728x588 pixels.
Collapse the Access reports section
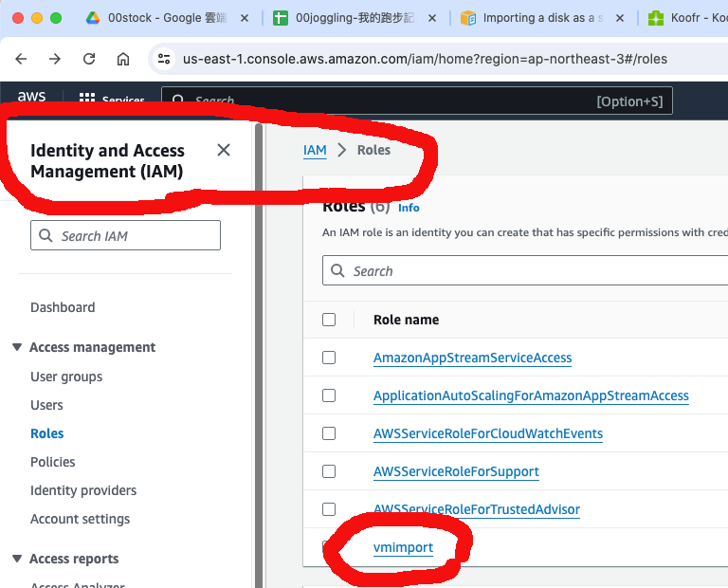click(x=17, y=559)
